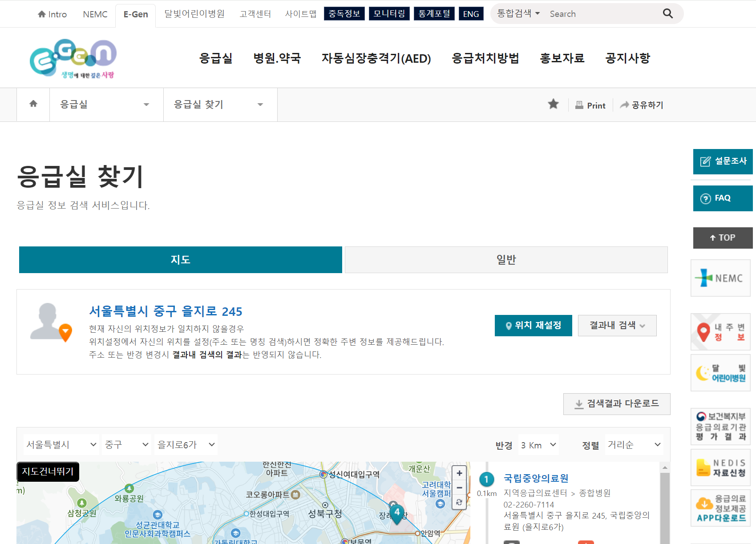Click the star bookmark icon
The image size is (756, 544).
point(553,104)
